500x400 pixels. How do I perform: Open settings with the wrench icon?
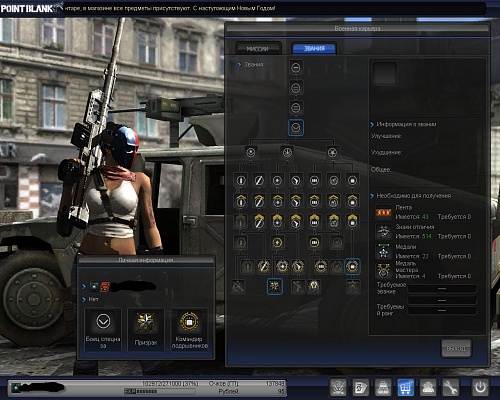[x=451, y=387]
